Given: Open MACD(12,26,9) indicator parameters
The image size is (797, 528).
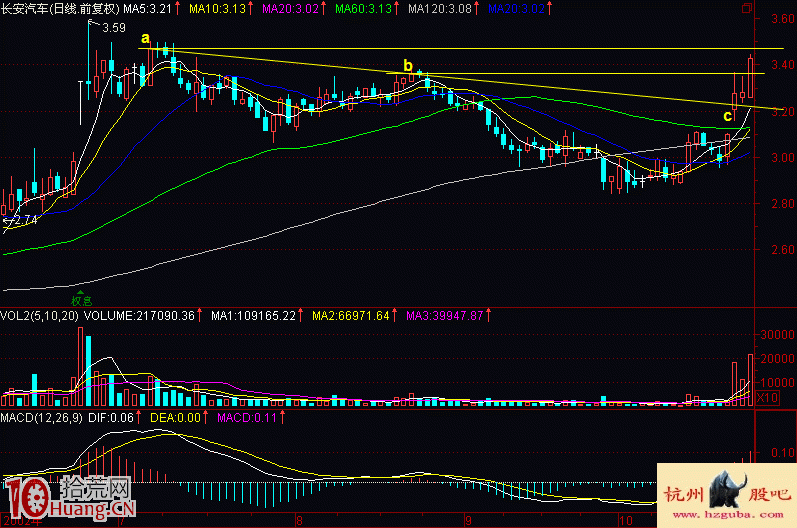Looking at the screenshot, I should 42,416.
